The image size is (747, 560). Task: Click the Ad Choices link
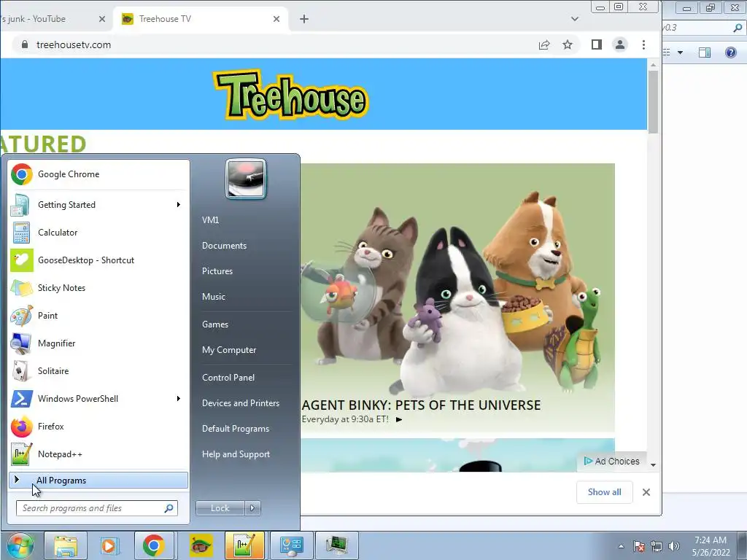click(612, 461)
